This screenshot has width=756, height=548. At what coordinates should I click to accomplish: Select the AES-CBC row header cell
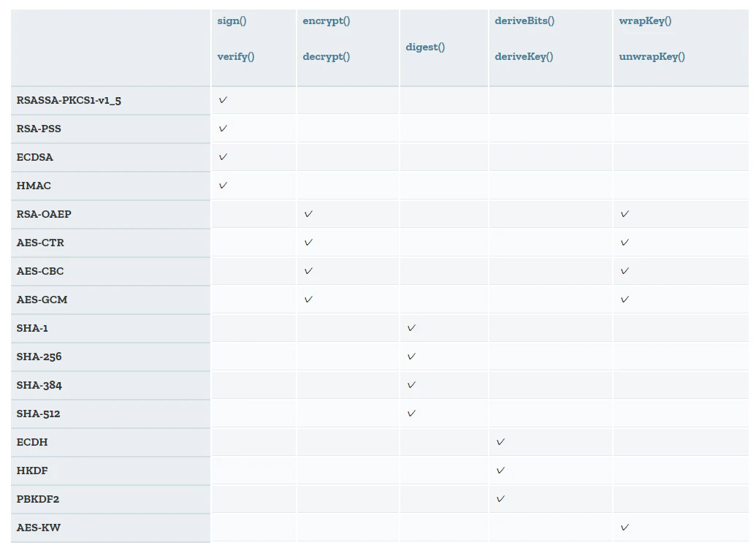pos(111,271)
